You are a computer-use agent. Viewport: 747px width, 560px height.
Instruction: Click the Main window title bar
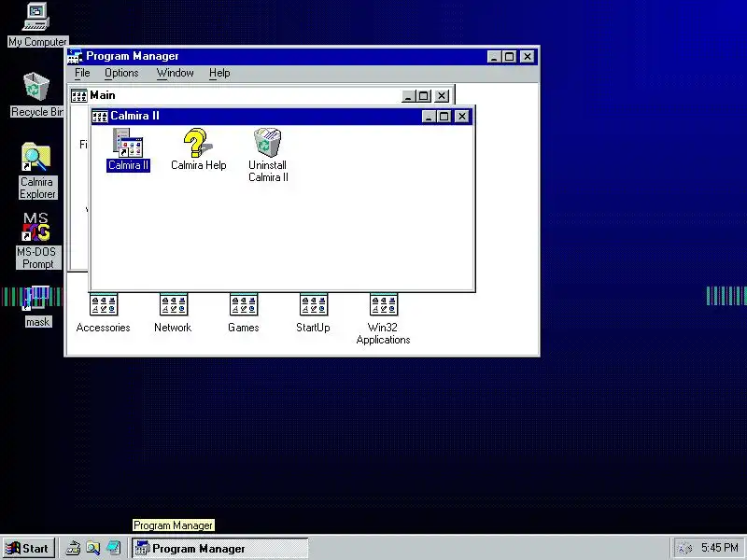tap(262, 96)
